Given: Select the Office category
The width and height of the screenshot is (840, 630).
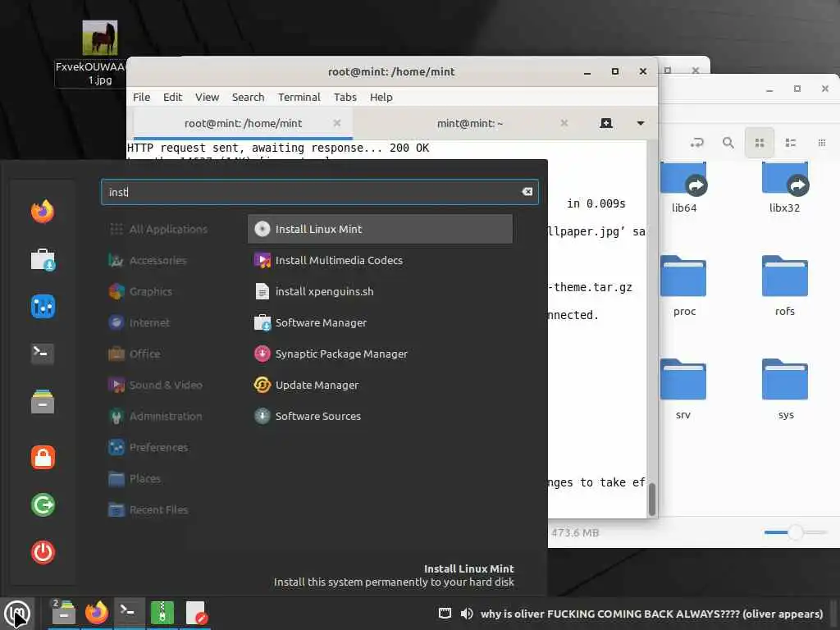Looking at the screenshot, I should pos(158,354).
